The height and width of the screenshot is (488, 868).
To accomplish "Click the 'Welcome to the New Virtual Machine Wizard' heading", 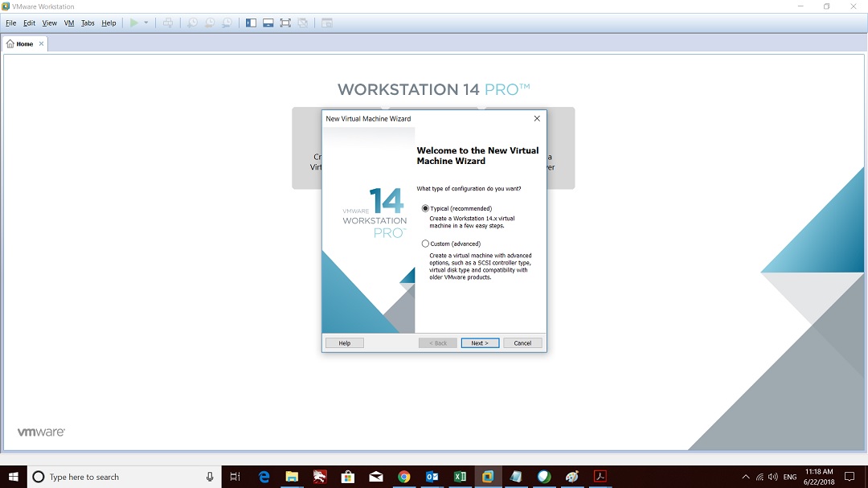I will (x=477, y=156).
